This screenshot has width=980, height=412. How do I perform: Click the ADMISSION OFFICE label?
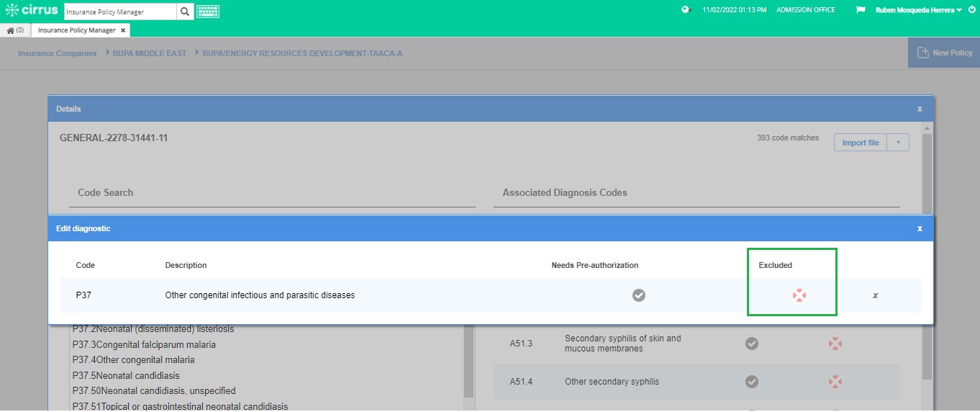click(805, 10)
